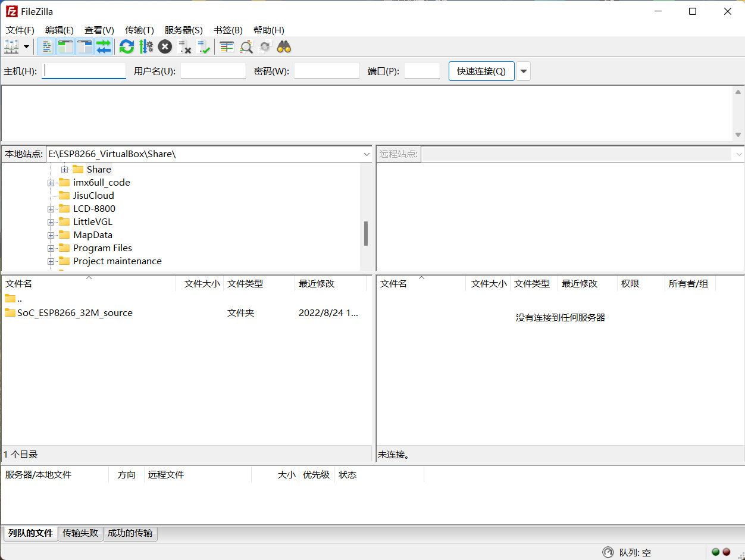Viewport: 745px width, 560px height.
Task: Click 快速连接 quick connect button
Action: pyautogui.click(x=481, y=71)
